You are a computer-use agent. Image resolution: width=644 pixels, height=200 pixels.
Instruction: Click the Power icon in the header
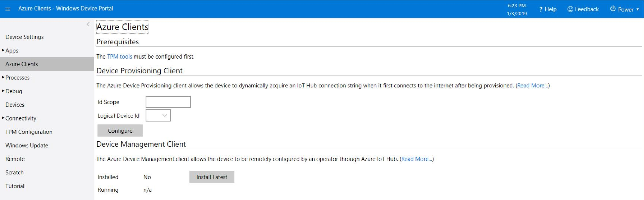[x=613, y=9]
